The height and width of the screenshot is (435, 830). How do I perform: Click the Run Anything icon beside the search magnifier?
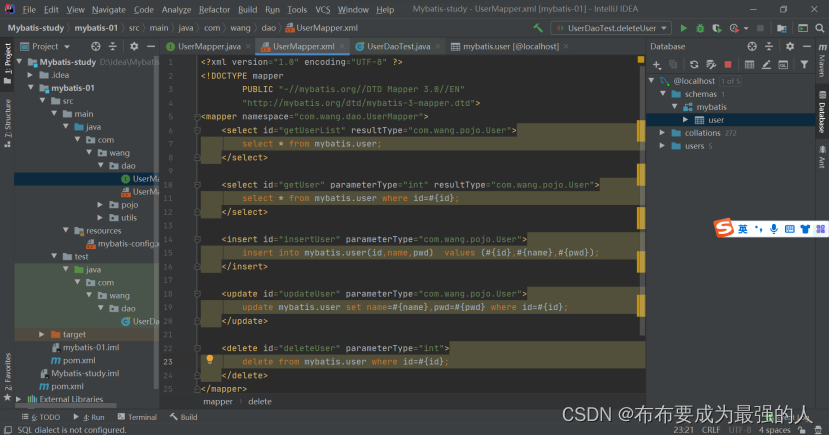click(803, 28)
